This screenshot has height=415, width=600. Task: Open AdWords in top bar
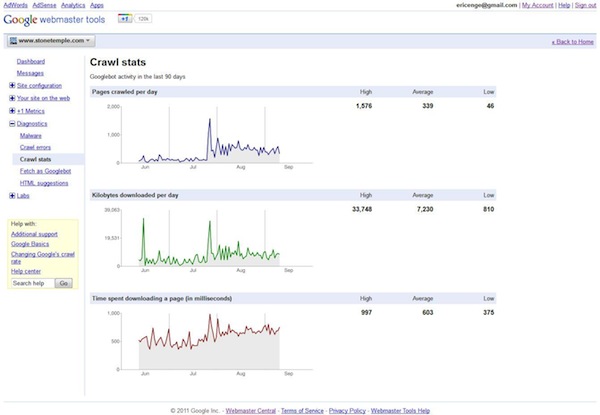15,5
